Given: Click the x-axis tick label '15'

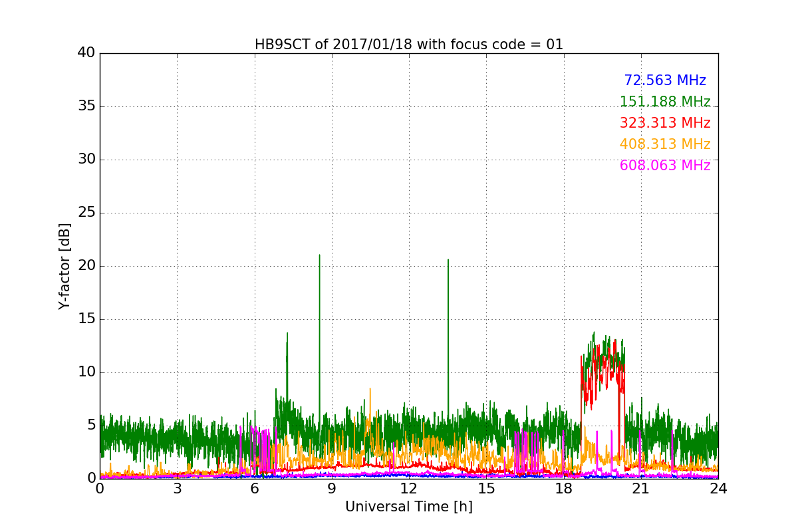Looking at the screenshot, I should (486, 488).
